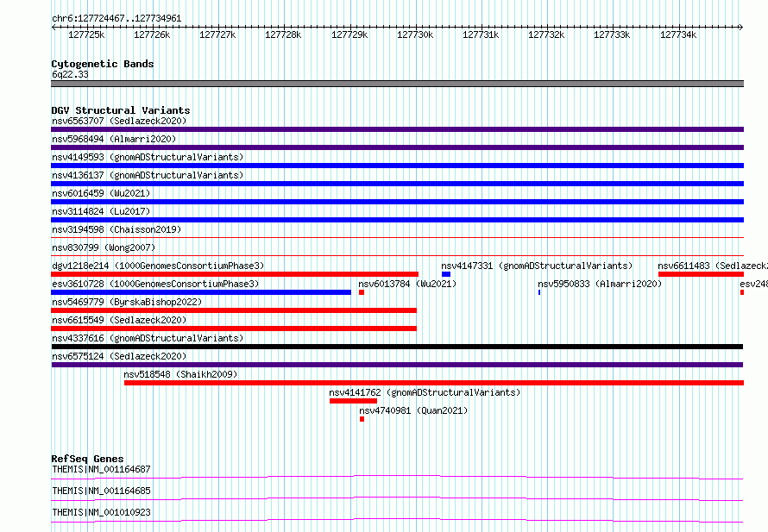Click the left arrow of the ruler
Viewport: 768px width, 532px height.
54,28
